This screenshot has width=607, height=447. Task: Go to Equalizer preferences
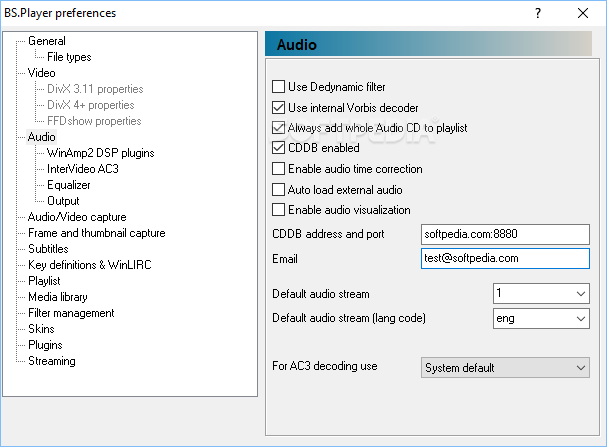pos(69,185)
